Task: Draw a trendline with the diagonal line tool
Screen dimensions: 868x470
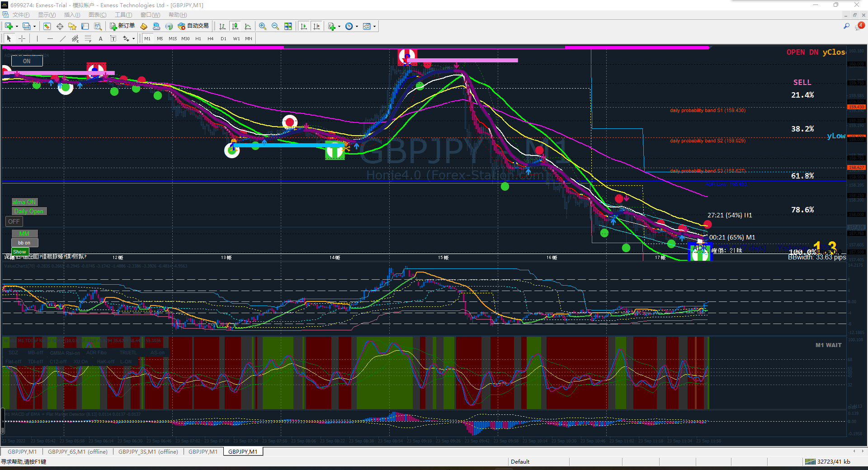Action: [x=63, y=39]
